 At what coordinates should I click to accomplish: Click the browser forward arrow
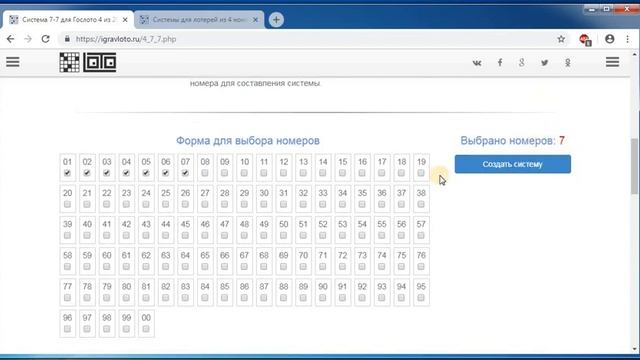[x=28, y=39]
